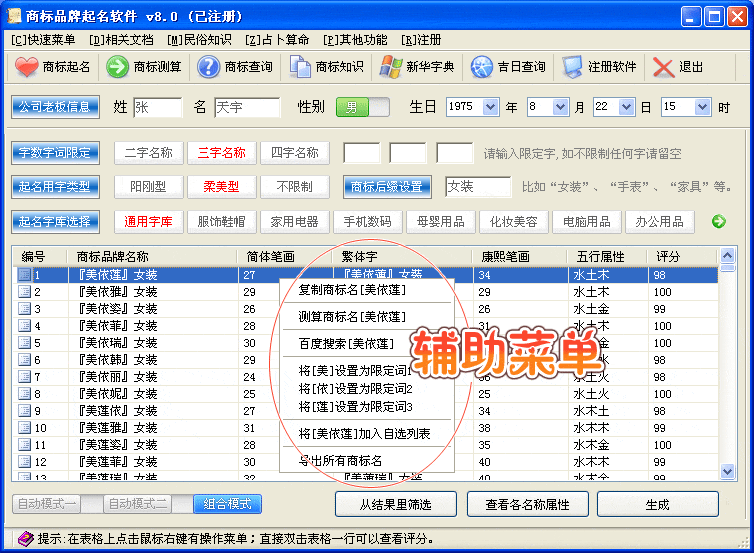Click the 查看各名称属性 button

point(528,504)
